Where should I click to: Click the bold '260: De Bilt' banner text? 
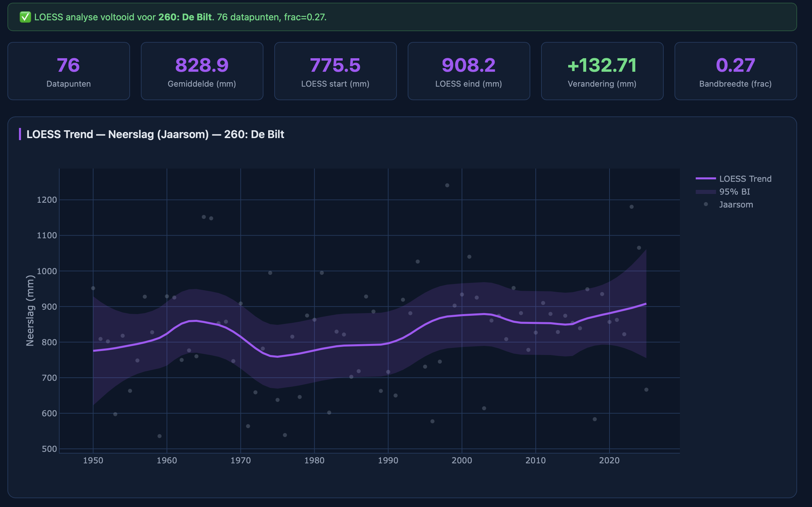click(x=185, y=17)
